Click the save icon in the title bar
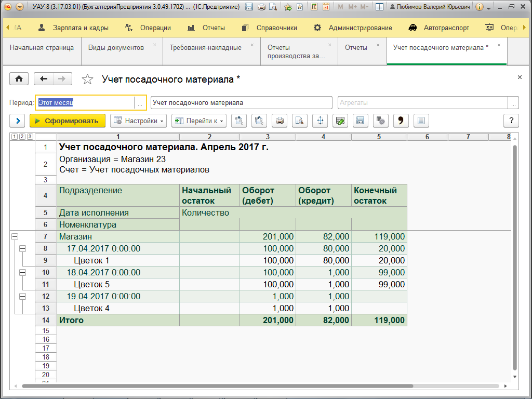 click(x=249, y=7)
